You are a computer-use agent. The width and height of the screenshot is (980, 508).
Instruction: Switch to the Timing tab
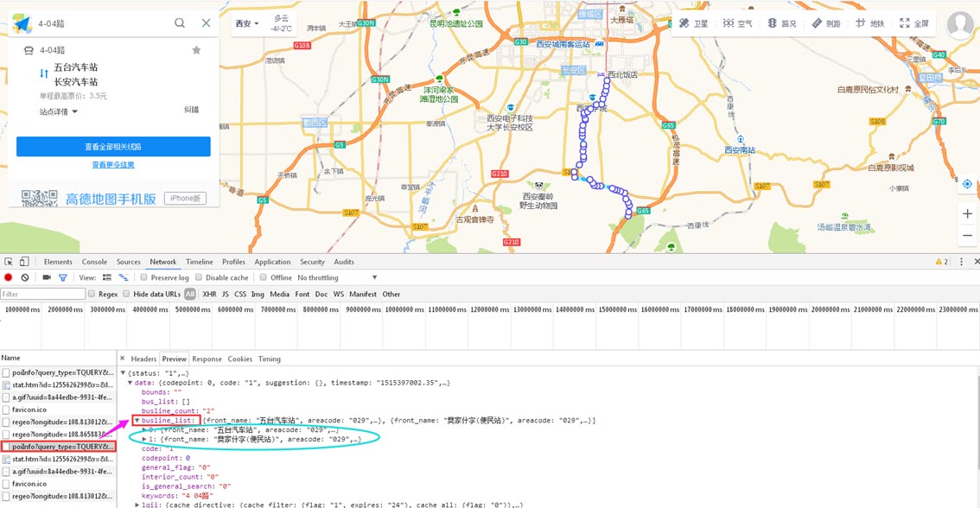(270, 359)
